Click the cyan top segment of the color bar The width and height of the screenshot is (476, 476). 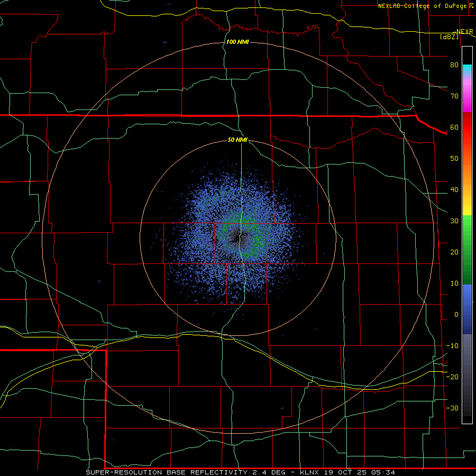(467, 70)
